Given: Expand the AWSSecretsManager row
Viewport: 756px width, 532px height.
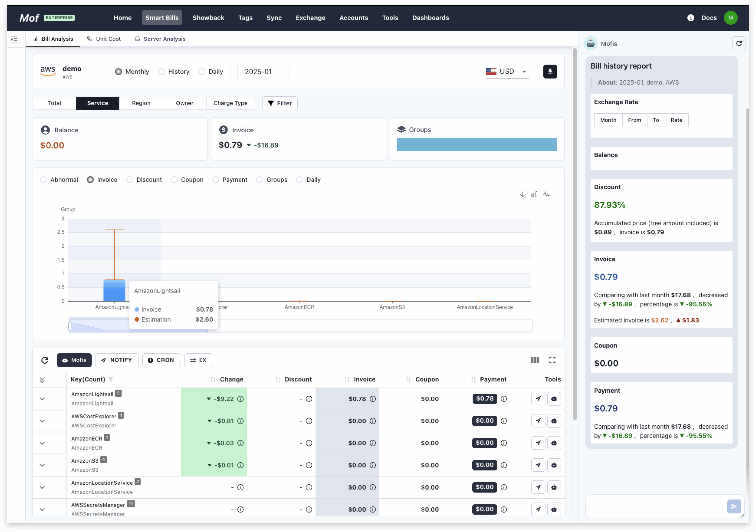Looking at the screenshot, I should [42, 509].
